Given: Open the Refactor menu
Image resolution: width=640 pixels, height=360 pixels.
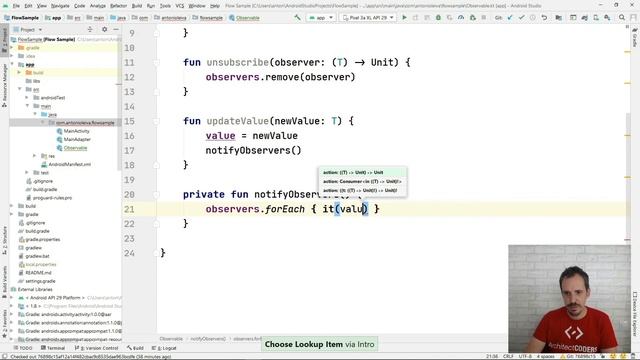Looking at the screenshot, I should click(118, 6).
